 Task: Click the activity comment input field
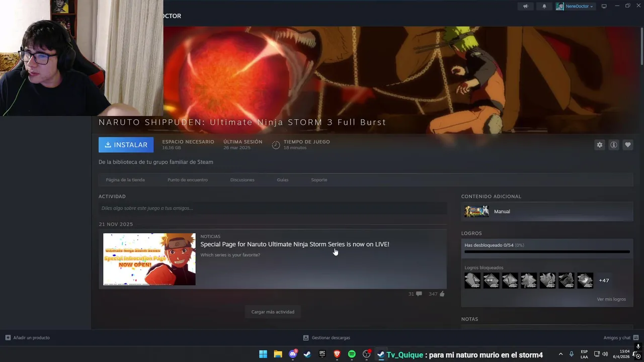pos(273,208)
